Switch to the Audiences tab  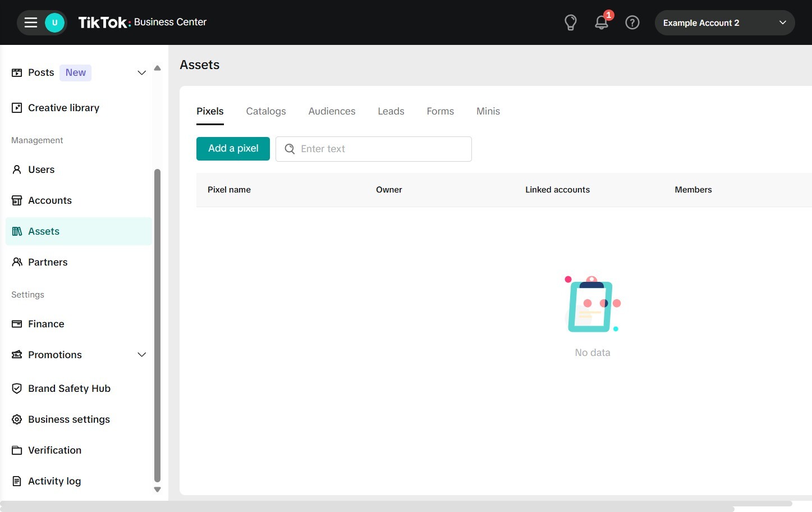(x=332, y=111)
